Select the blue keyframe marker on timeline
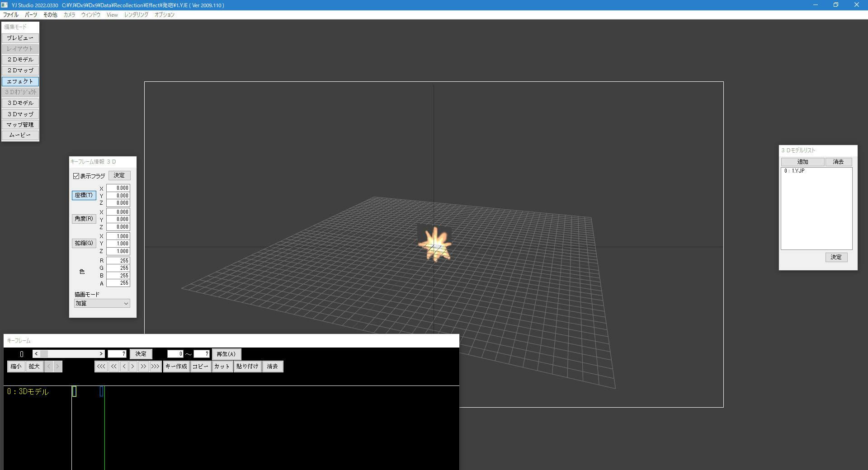This screenshot has height=470, width=868. pyautogui.click(x=102, y=392)
